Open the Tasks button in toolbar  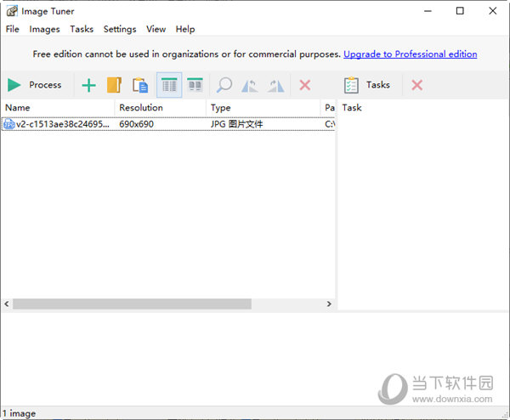coord(367,85)
